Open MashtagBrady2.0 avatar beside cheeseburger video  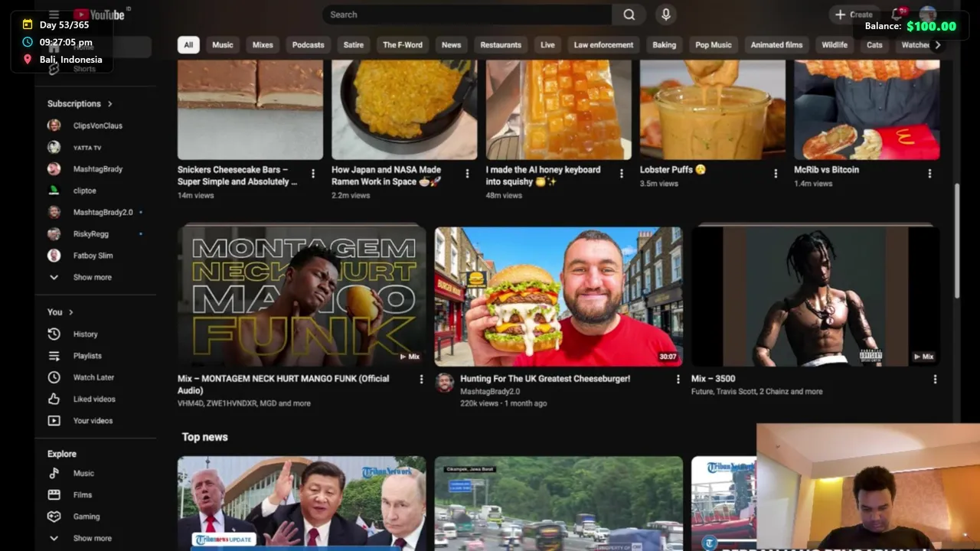[x=444, y=383]
